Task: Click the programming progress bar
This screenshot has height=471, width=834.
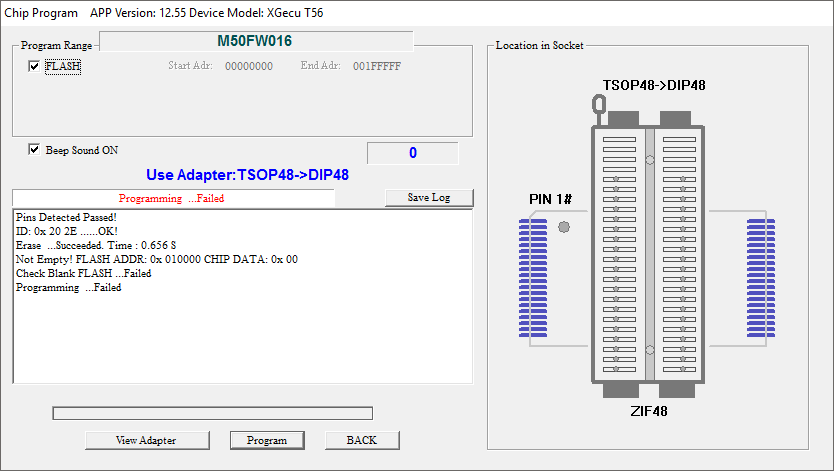Action: pyautogui.click(x=212, y=413)
